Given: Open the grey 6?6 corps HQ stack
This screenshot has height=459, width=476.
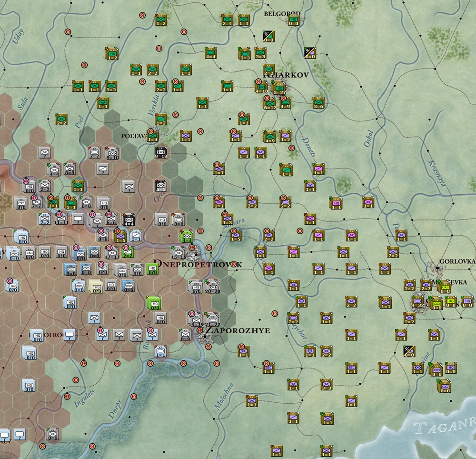Looking at the screenshot, I should [196, 286].
